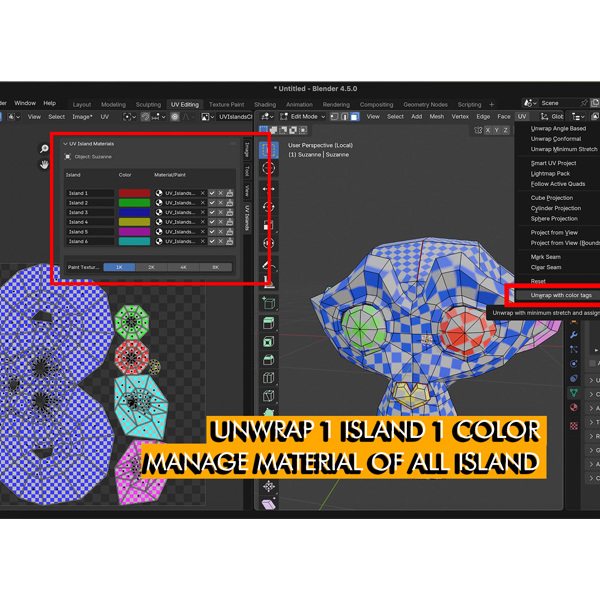Click the checkmark assign button for Island 5

click(x=212, y=232)
